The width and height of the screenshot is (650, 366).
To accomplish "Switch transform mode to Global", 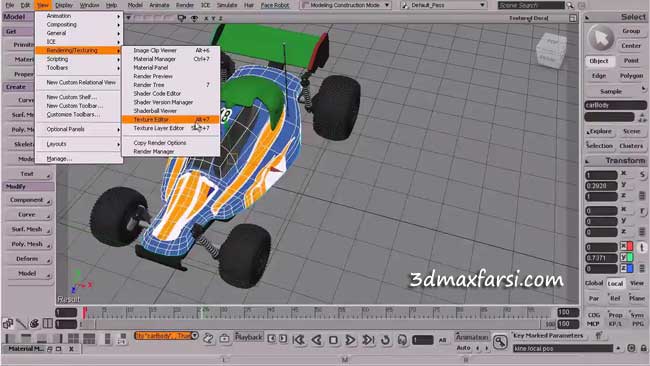I will [594, 283].
